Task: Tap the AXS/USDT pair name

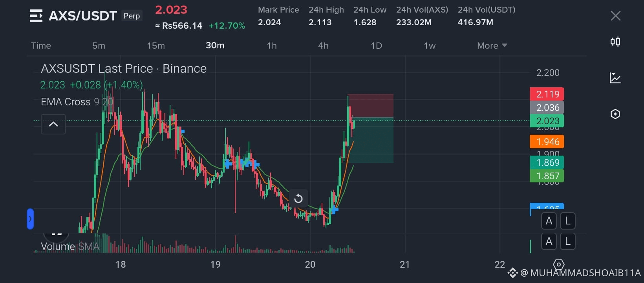Action: coord(83,16)
